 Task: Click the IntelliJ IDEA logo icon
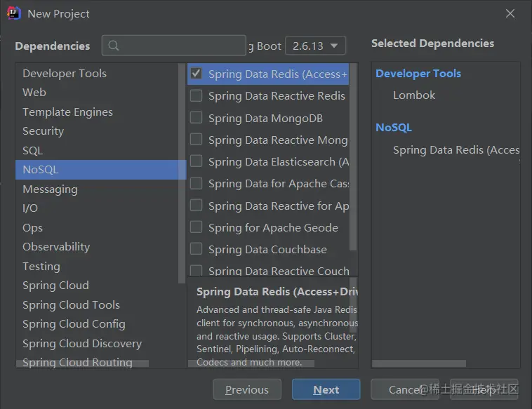(13, 13)
